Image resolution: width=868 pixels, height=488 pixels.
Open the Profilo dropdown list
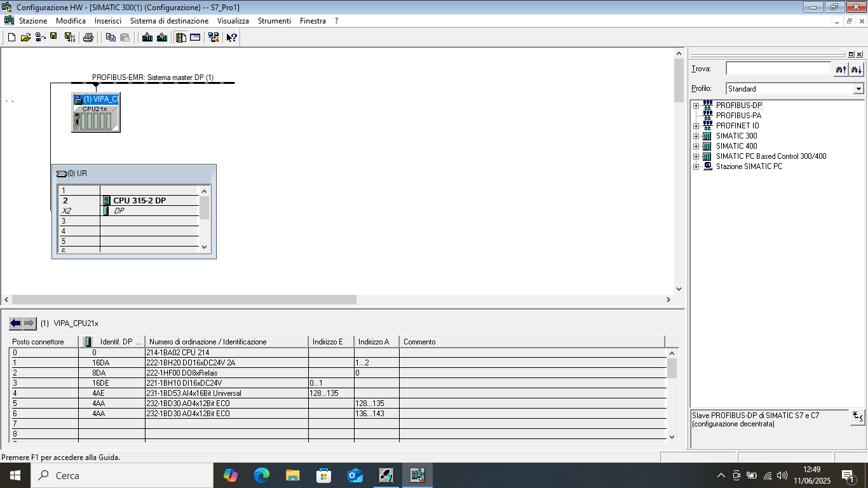coord(859,89)
